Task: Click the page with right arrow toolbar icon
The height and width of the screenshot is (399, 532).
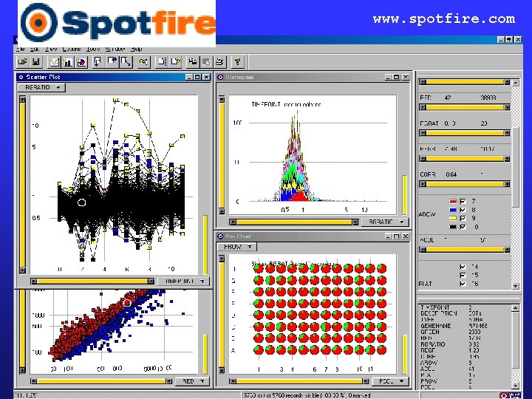Action: point(112,62)
